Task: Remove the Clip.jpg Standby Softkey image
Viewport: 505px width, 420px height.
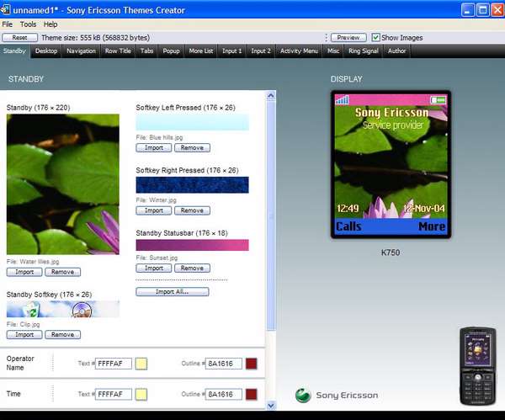Action: coord(62,334)
